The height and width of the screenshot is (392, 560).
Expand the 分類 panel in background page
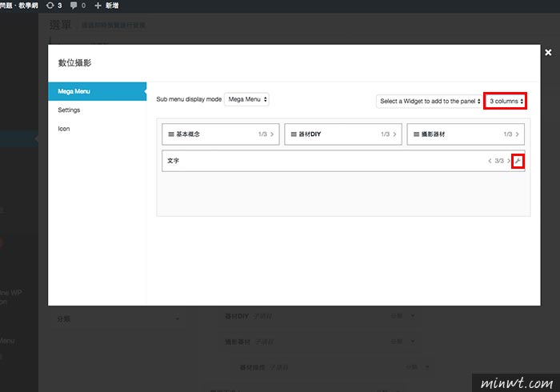click(x=178, y=318)
